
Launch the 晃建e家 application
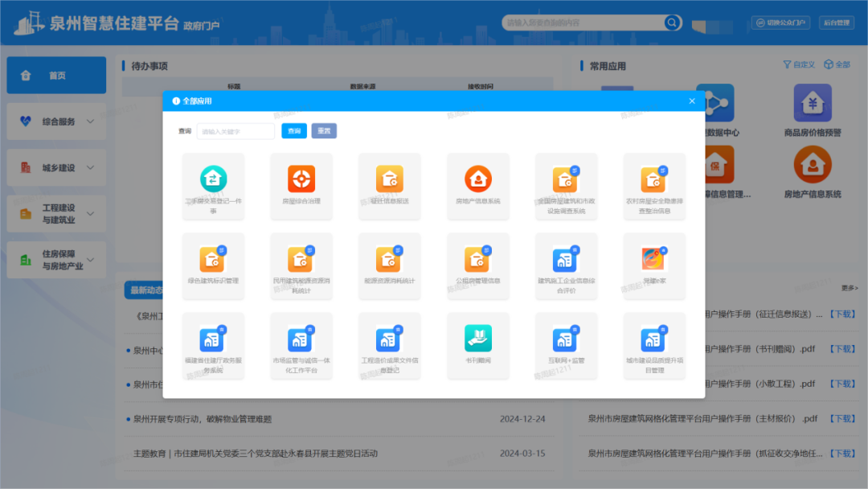[654, 259]
